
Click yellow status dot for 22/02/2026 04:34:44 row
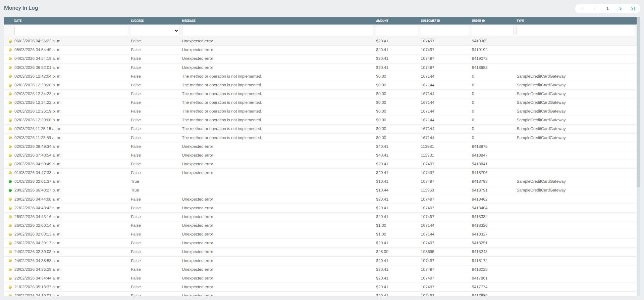point(10,278)
